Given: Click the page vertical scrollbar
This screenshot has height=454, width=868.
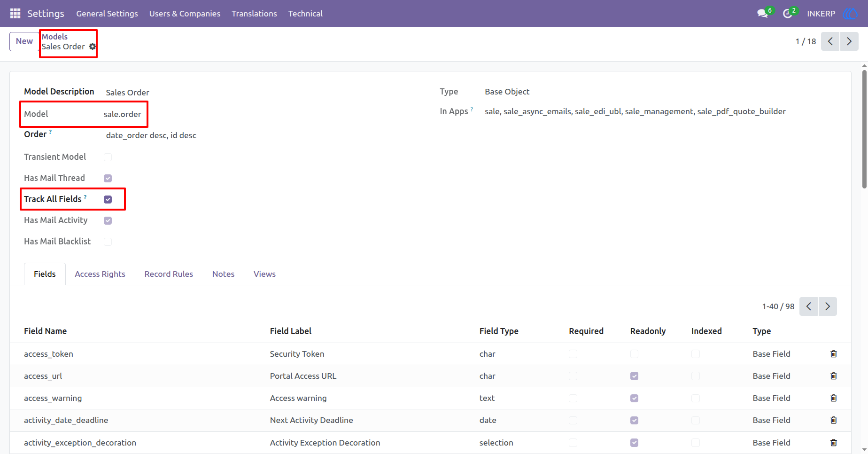Looking at the screenshot, I should click(x=864, y=129).
